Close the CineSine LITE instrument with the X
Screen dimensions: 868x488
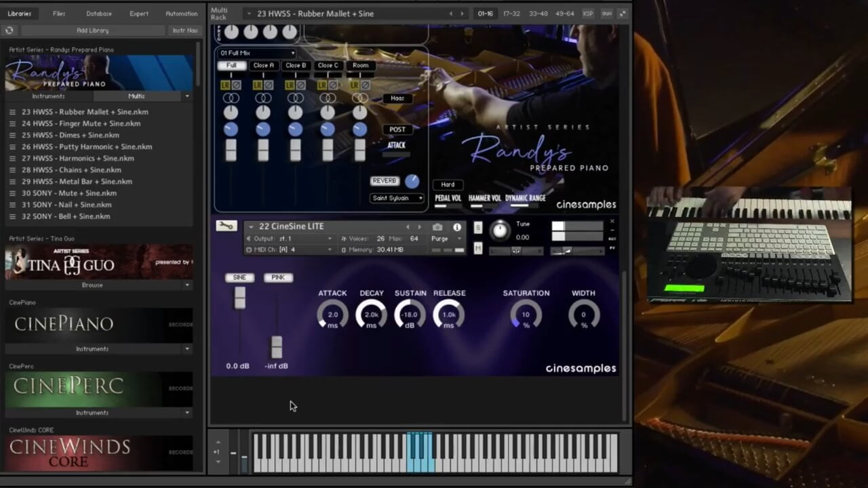(x=612, y=221)
